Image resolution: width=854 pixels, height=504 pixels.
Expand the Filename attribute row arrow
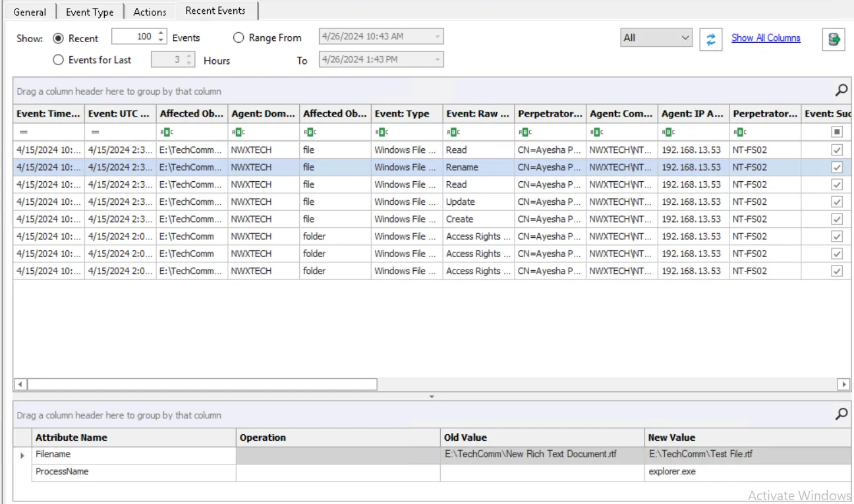point(23,455)
